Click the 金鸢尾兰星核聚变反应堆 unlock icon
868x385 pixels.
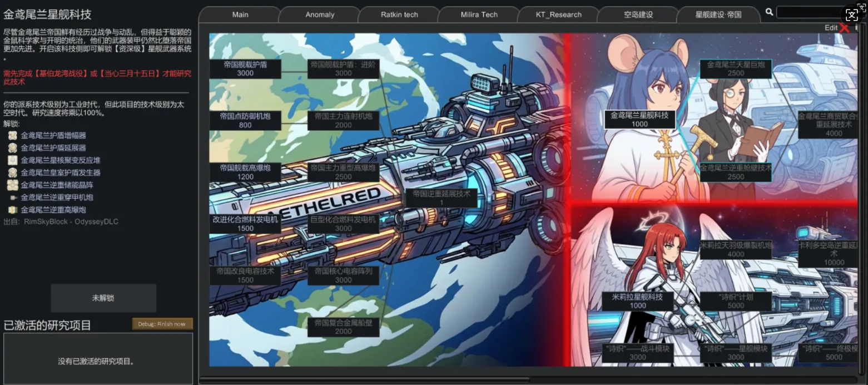click(x=13, y=160)
